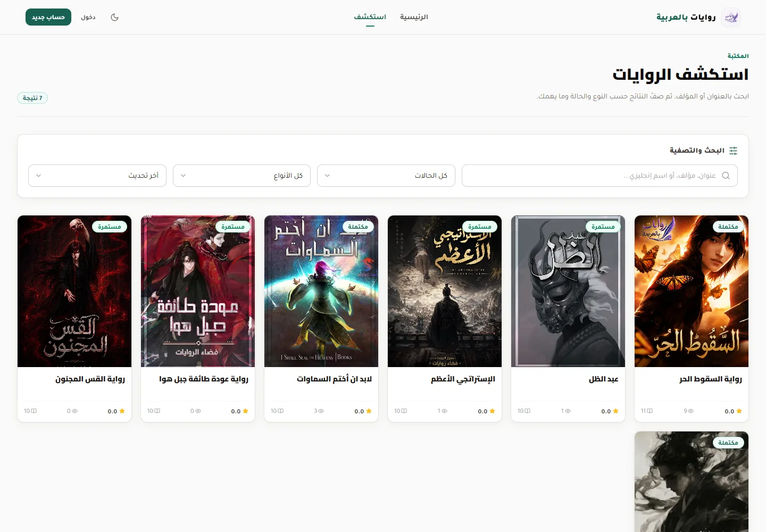The image size is (766, 532).
Task: Click مستمرة badge on عبد الظل cover
Action: coord(603,227)
